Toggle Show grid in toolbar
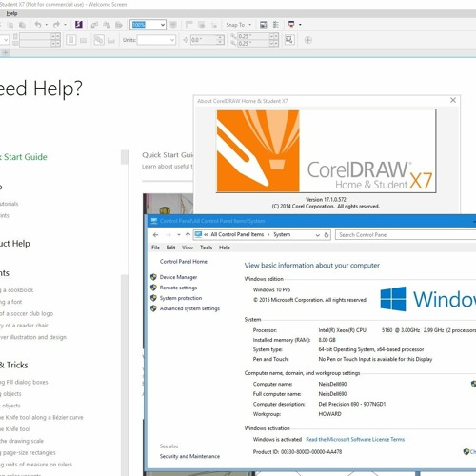This screenshot has height=476, width=476. [202, 25]
